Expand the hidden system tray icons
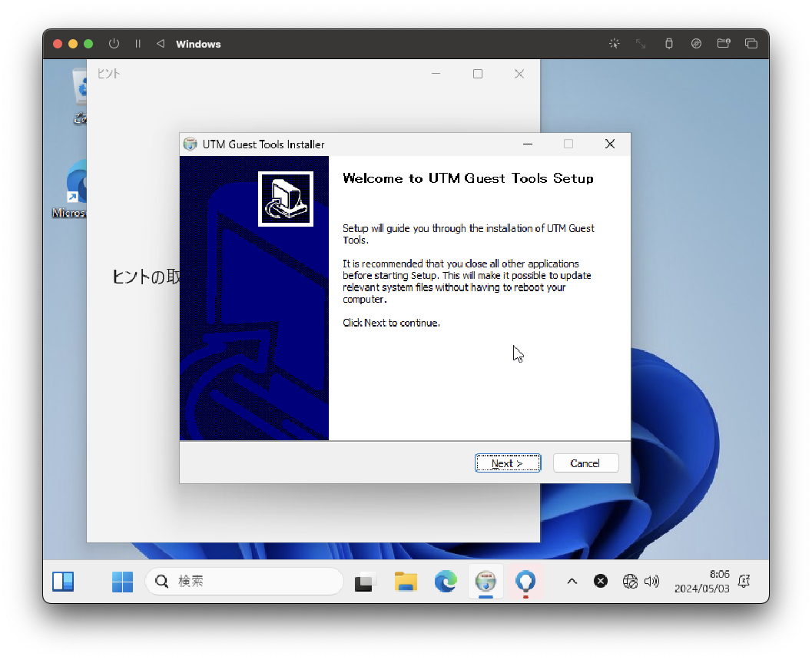 [x=572, y=582]
